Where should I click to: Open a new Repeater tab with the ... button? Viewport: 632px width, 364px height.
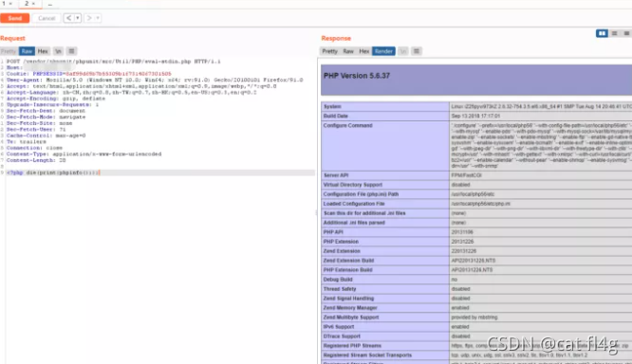coord(50,4)
